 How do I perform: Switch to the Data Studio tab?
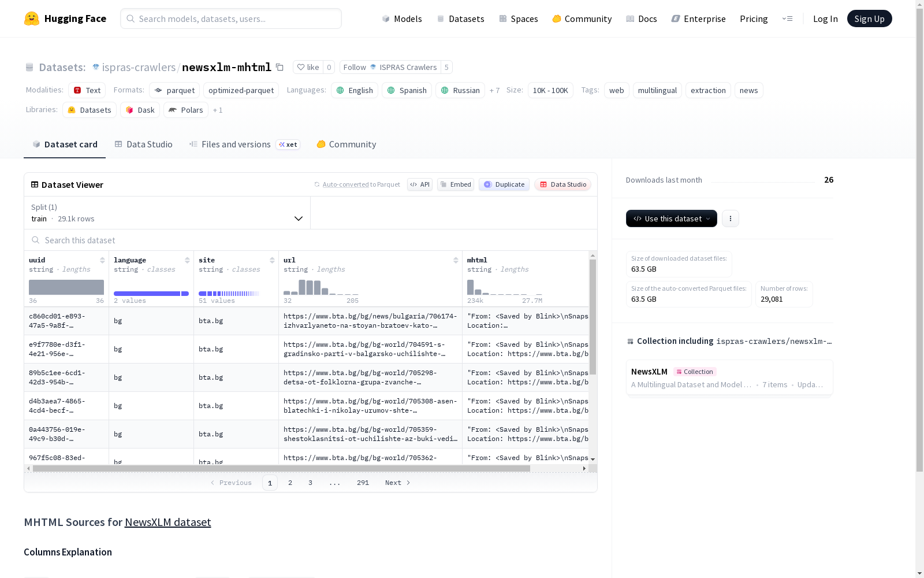click(x=144, y=144)
